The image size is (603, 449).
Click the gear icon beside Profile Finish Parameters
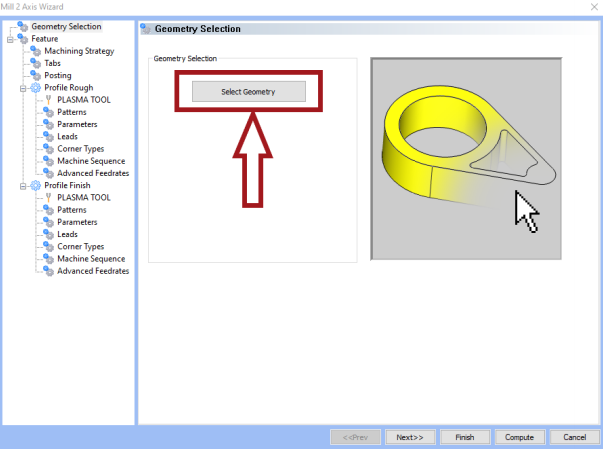tap(48, 222)
